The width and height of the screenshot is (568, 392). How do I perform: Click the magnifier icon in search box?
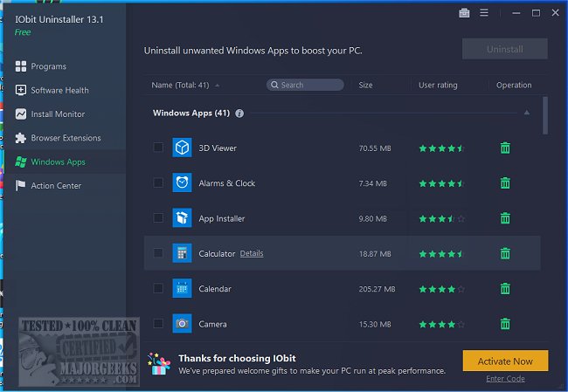coord(274,85)
